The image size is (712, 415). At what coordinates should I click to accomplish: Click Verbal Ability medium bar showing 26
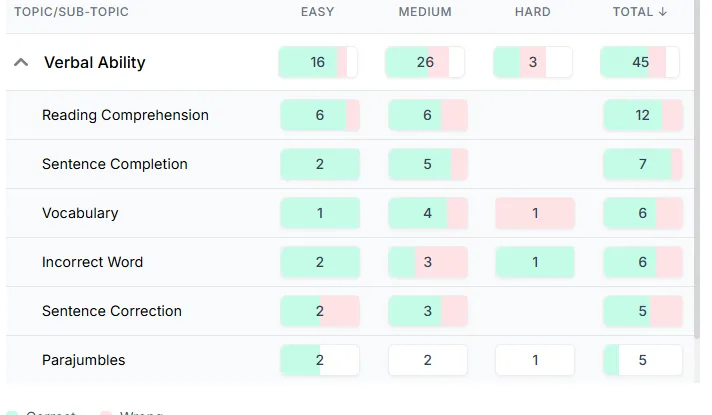click(425, 62)
